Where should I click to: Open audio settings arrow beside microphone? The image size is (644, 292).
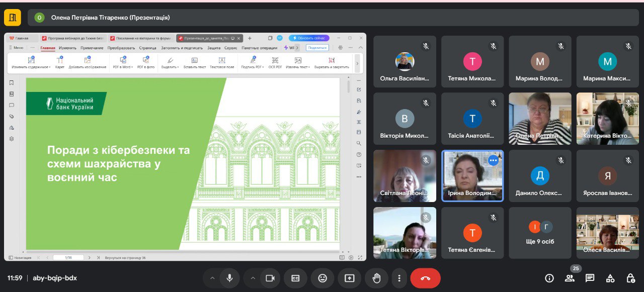point(212,278)
